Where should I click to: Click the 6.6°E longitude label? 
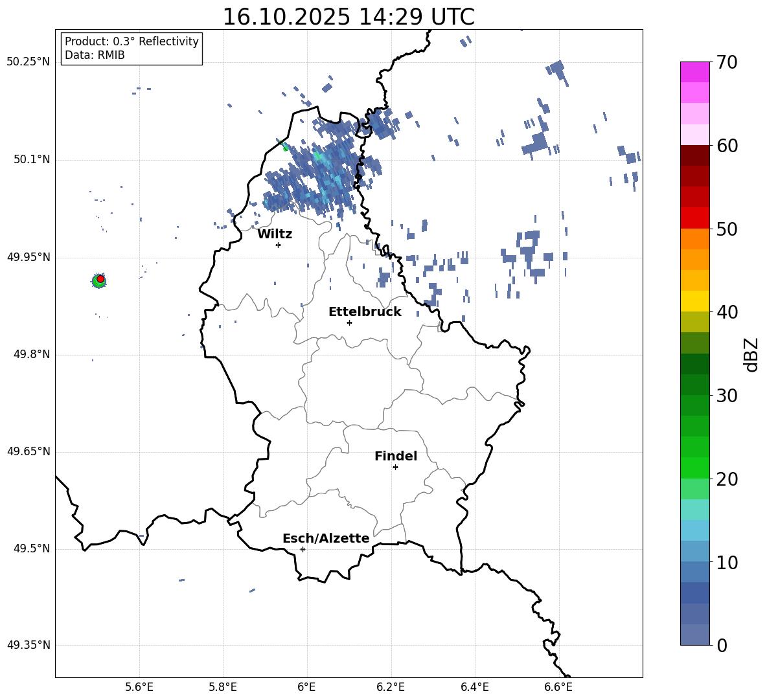pos(558,688)
